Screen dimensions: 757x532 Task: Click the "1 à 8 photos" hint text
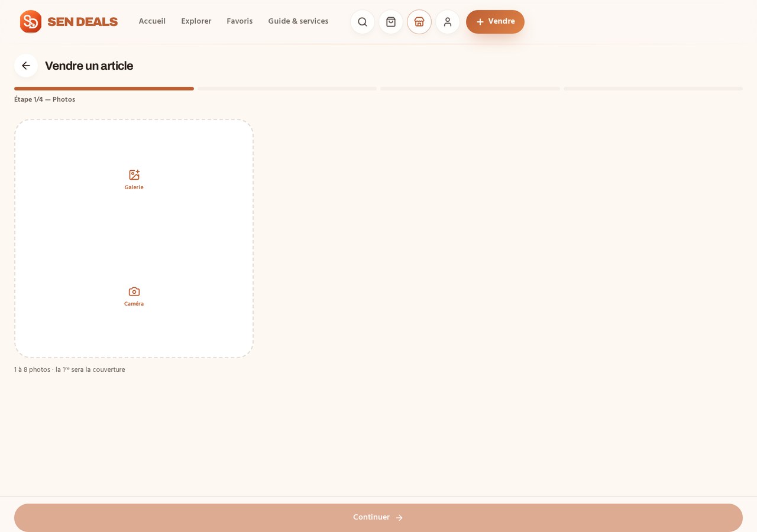pos(70,369)
